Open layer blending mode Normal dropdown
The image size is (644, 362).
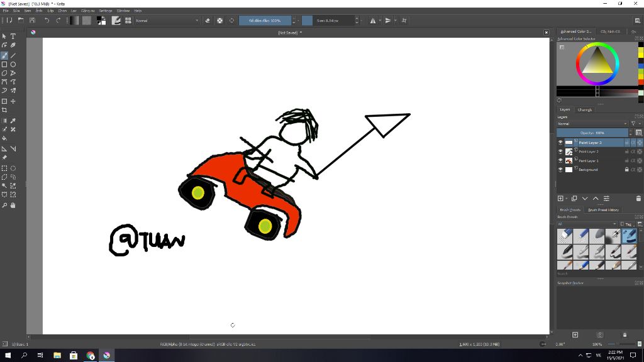[x=592, y=124]
